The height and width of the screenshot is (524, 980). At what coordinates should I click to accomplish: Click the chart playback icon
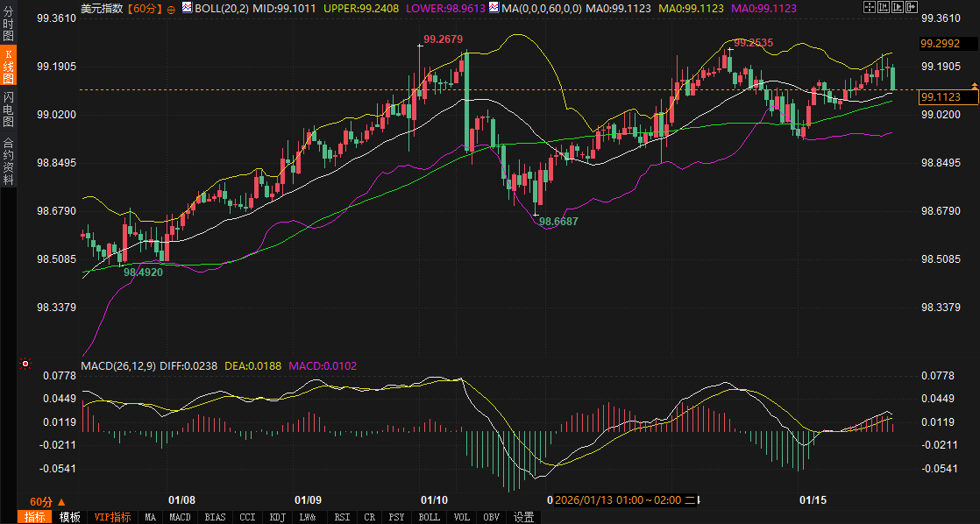[x=898, y=8]
